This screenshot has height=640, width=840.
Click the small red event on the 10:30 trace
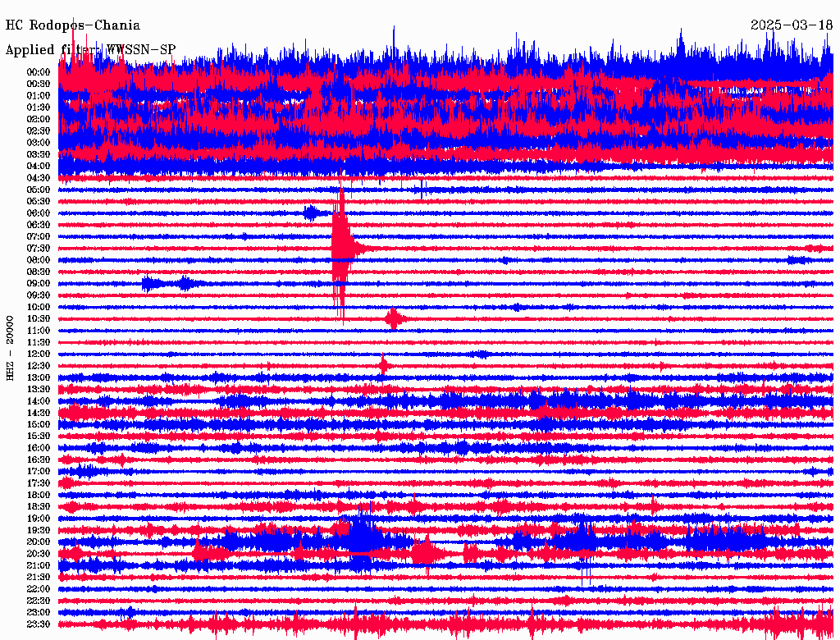click(394, 318)
